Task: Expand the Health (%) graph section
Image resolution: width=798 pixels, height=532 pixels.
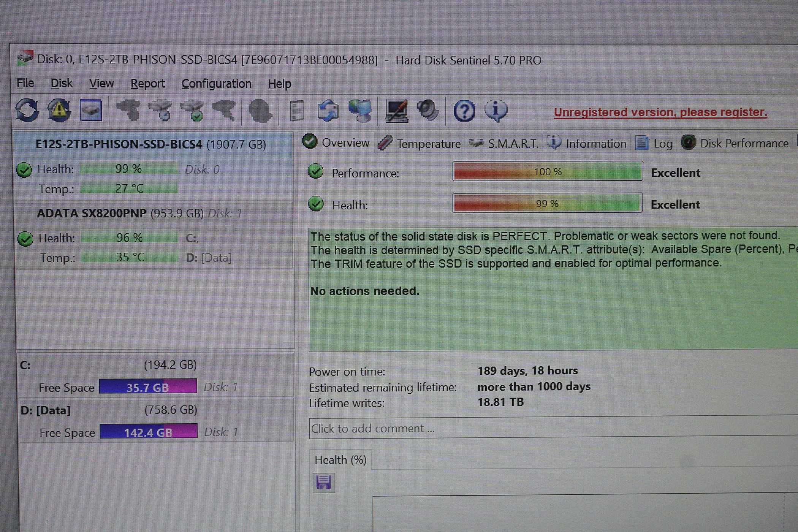Action: point(340,459)
